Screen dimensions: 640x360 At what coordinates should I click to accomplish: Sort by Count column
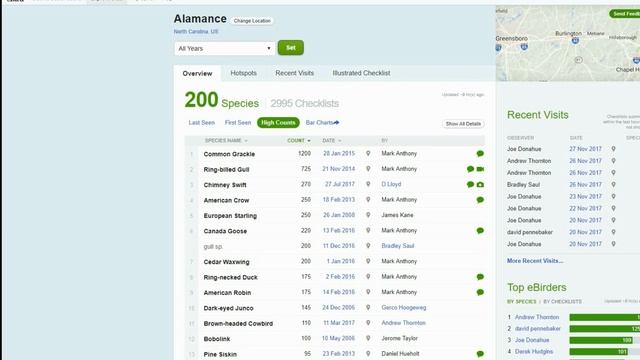click(x=299, y=141)
